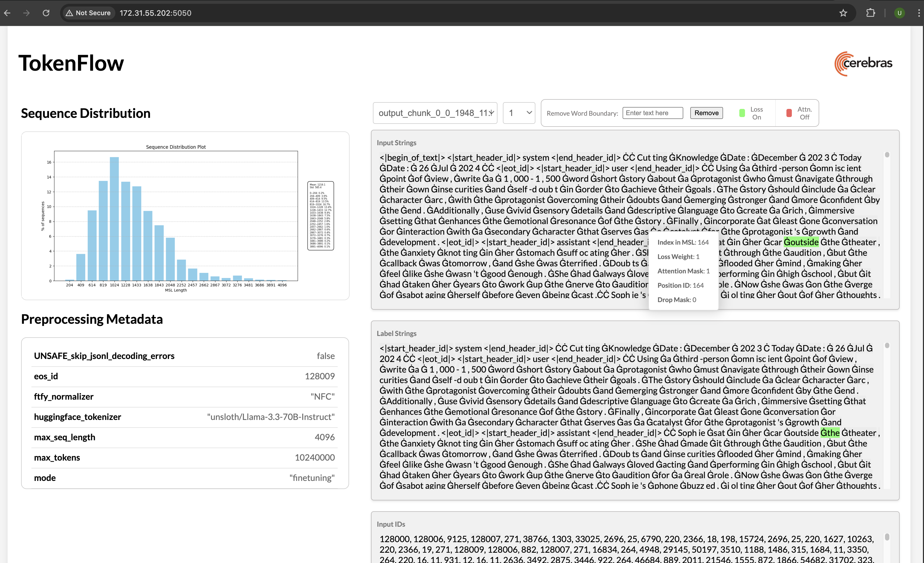Click the Input Strings panel scrollbar
The width and height of the screenshot is (924, 563).
887,155
